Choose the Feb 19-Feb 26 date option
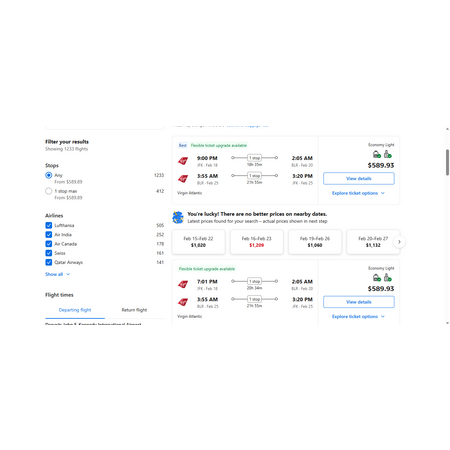 (315, 242)
